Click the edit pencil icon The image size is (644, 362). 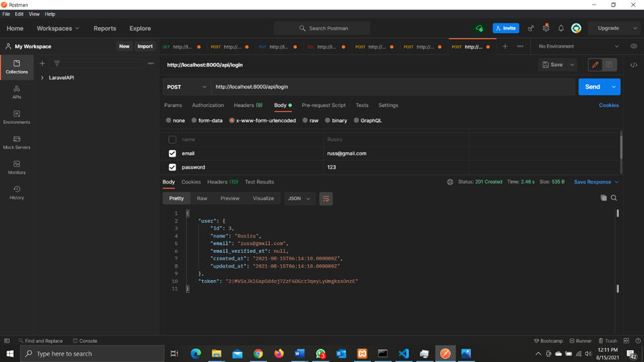click(x=595, y=65)
